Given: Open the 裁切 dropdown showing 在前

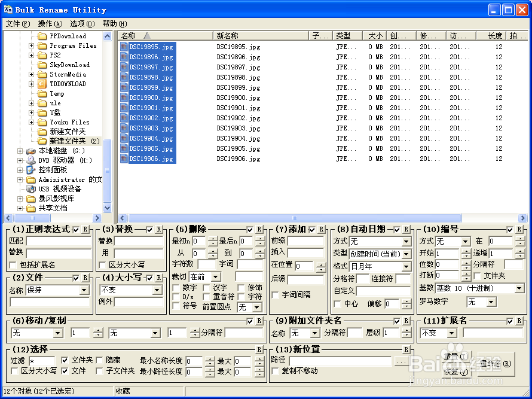Looking at the screenshot, I should [x=216, y=277].
